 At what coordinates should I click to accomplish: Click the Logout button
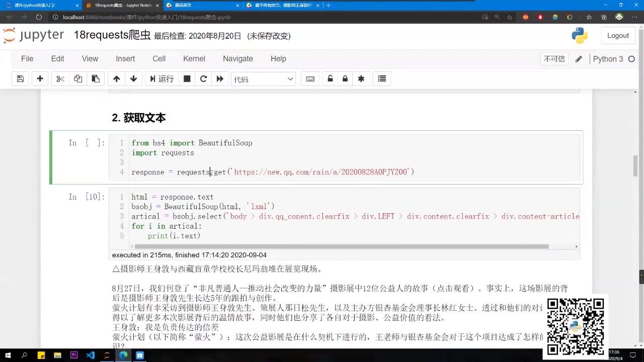pyautogui.click(x=618, y=35)
